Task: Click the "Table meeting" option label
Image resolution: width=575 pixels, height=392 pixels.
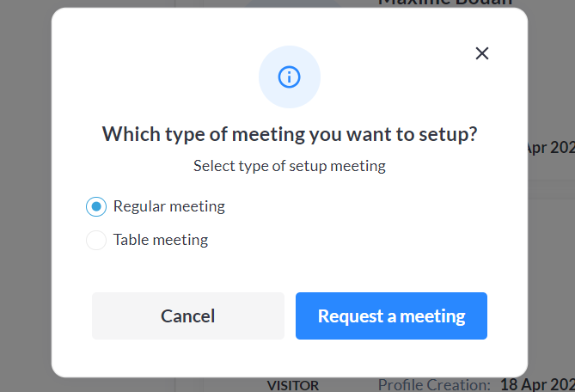Action: 161,240
